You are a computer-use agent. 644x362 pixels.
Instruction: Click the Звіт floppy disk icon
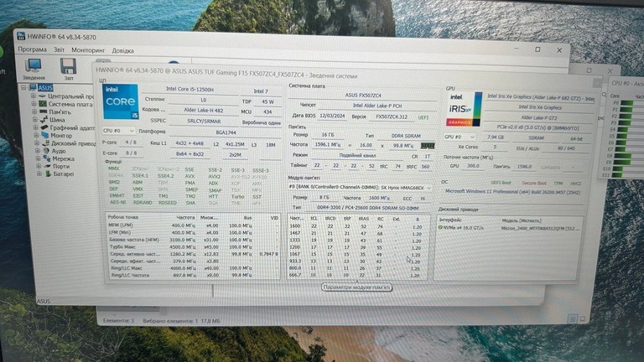point(68,65)
